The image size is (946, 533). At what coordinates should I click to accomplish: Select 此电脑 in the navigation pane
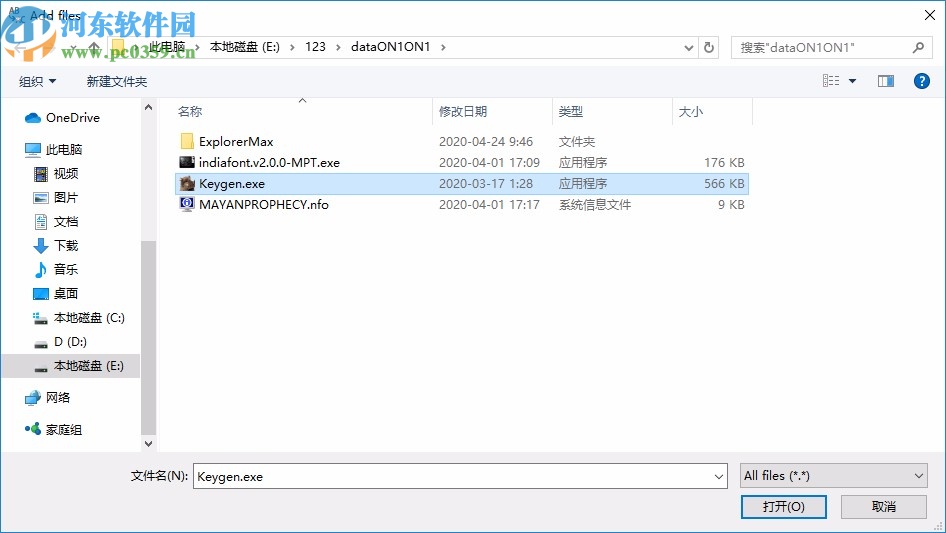coord(63,150)
